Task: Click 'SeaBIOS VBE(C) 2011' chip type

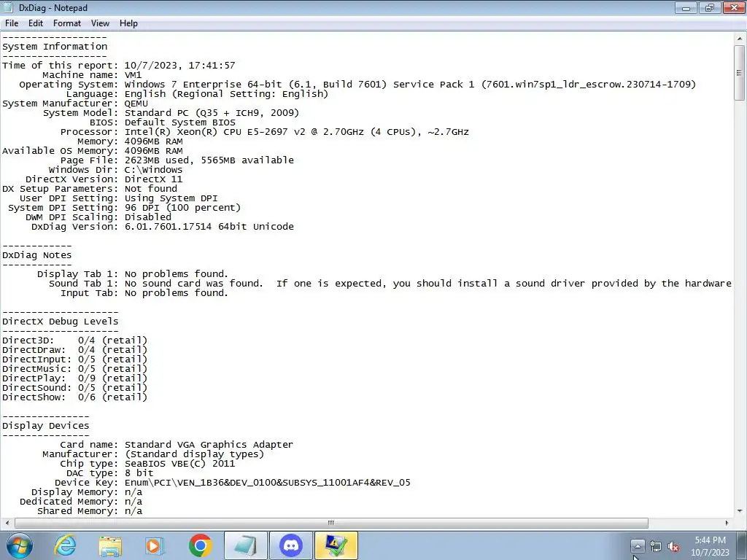Action: (179, 463)
